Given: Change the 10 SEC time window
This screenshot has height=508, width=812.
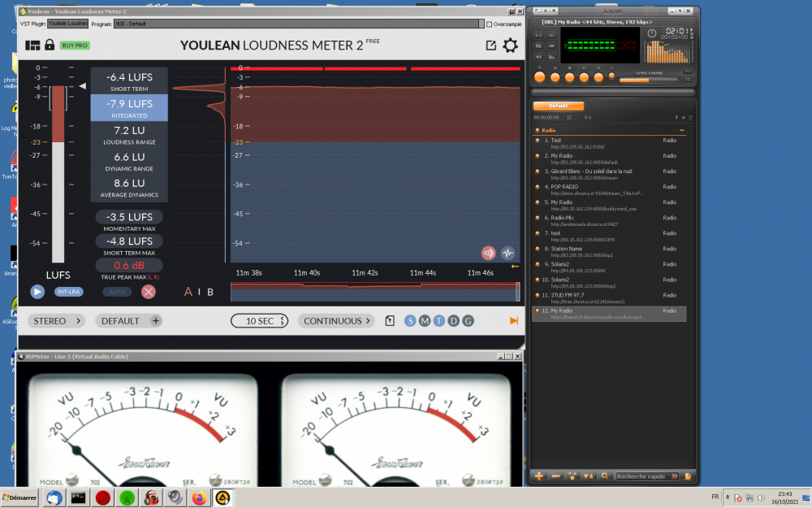Looking at the screenshot, I should pyautogui.click(x=260, y=321).
